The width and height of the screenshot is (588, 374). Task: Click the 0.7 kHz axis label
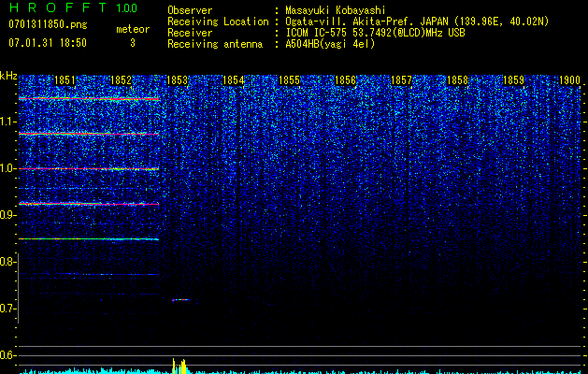(8, 309)
